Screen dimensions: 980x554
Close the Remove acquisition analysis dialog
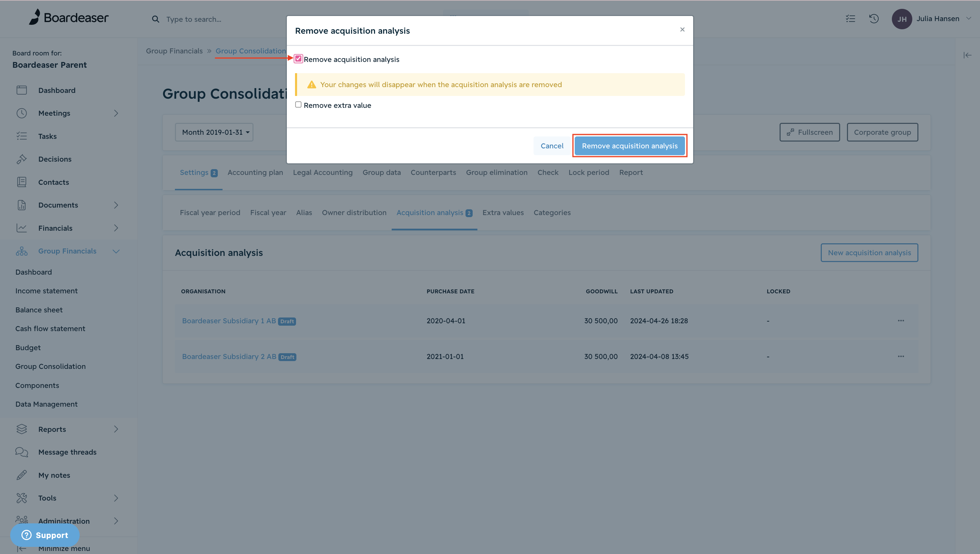point(682,30)
